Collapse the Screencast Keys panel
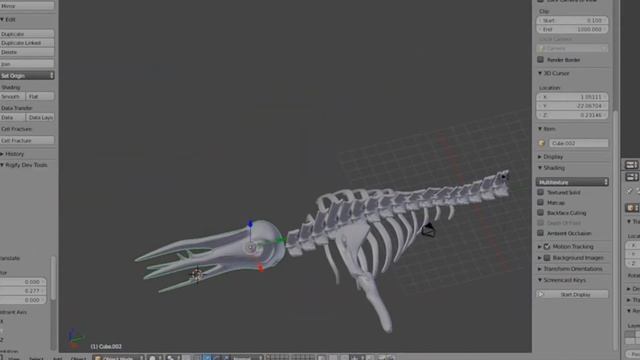The image size is (640, 360). click(540, 280)
